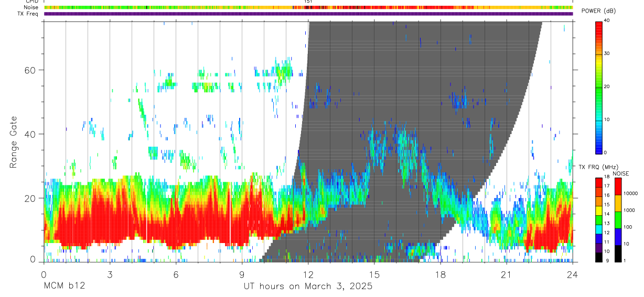Click the 10 tick label on power scale
The image size is (644, 297).
607,119
